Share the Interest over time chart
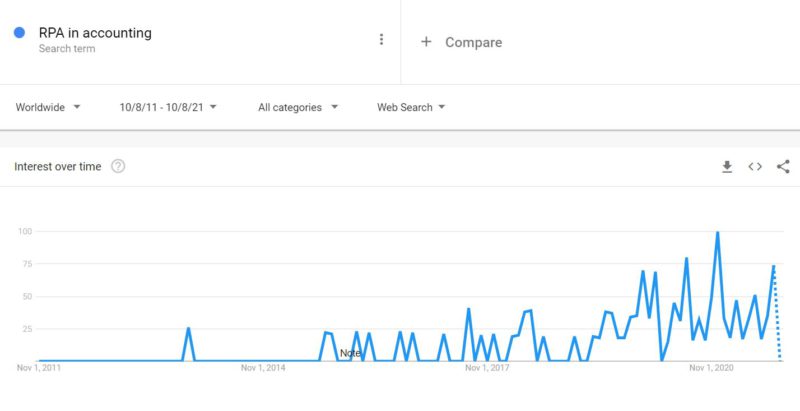 [x=783, y=167]
